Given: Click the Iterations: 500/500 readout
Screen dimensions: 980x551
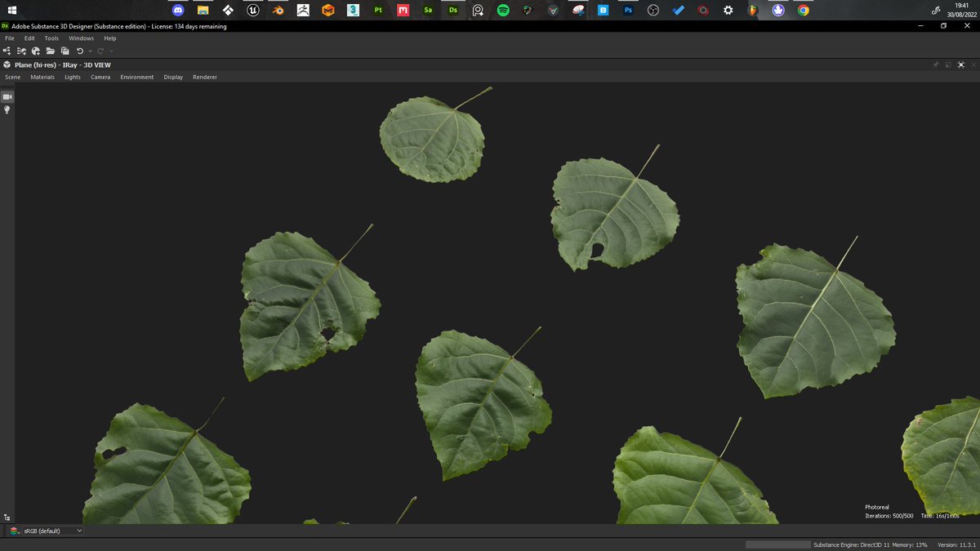Looking at the screenshot, I should point(889,516).
